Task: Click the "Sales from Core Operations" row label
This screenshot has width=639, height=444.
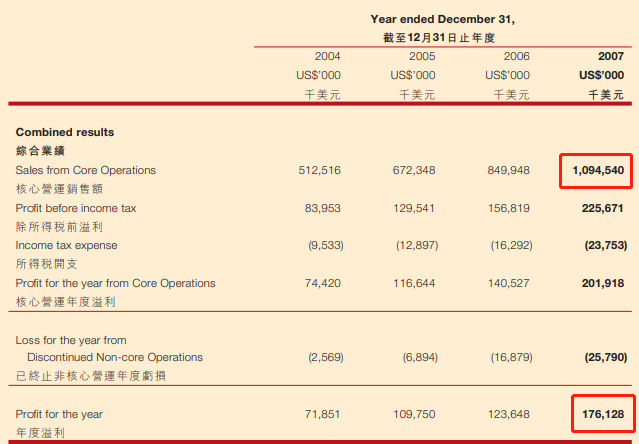Action: click(87, 171)
